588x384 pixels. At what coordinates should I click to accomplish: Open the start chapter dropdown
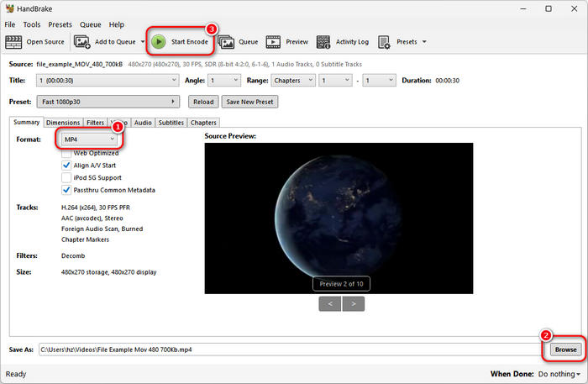click(335, 81)
